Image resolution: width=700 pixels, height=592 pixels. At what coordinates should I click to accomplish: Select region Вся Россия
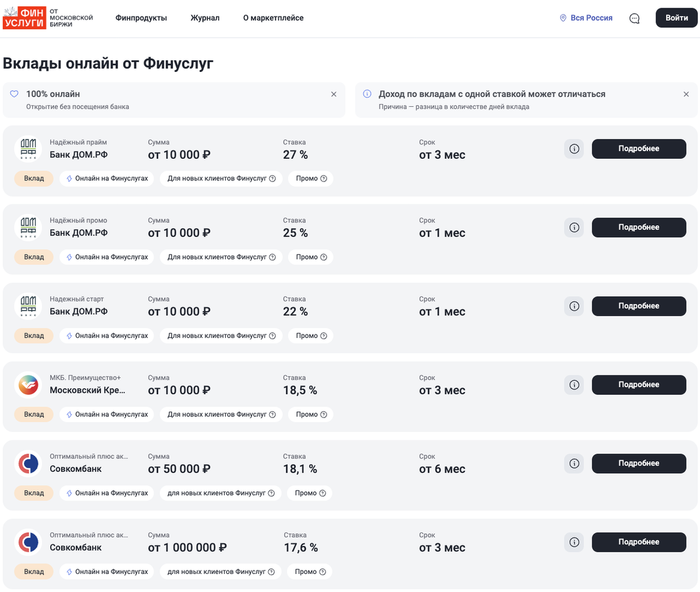[586, 18]
